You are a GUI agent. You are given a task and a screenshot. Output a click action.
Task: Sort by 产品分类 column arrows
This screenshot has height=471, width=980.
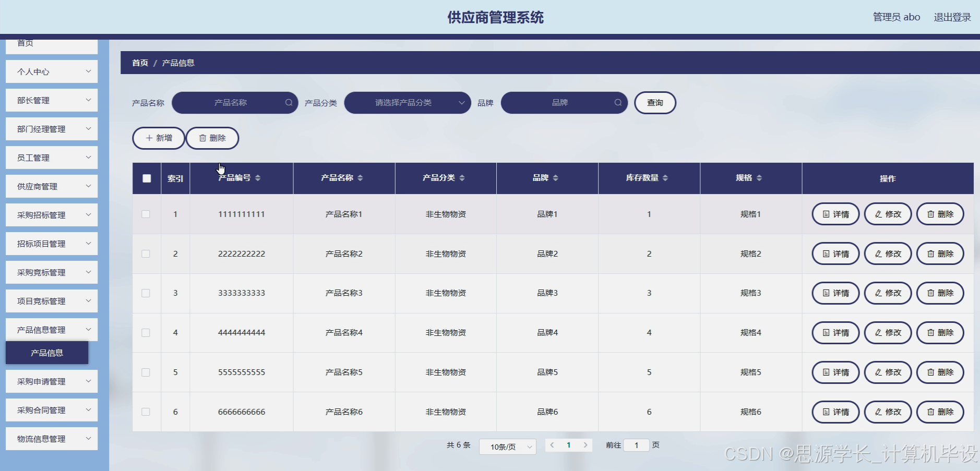tap(462, 178)
